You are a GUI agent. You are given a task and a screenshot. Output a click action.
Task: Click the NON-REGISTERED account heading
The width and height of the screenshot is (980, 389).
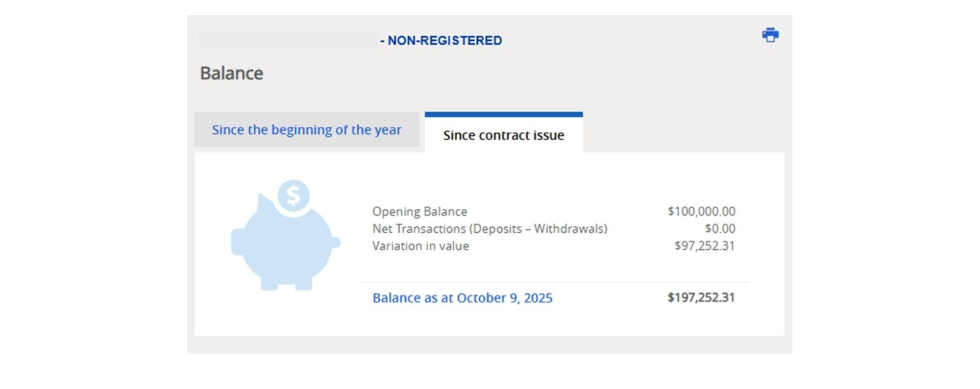click(x=444, y=40)
